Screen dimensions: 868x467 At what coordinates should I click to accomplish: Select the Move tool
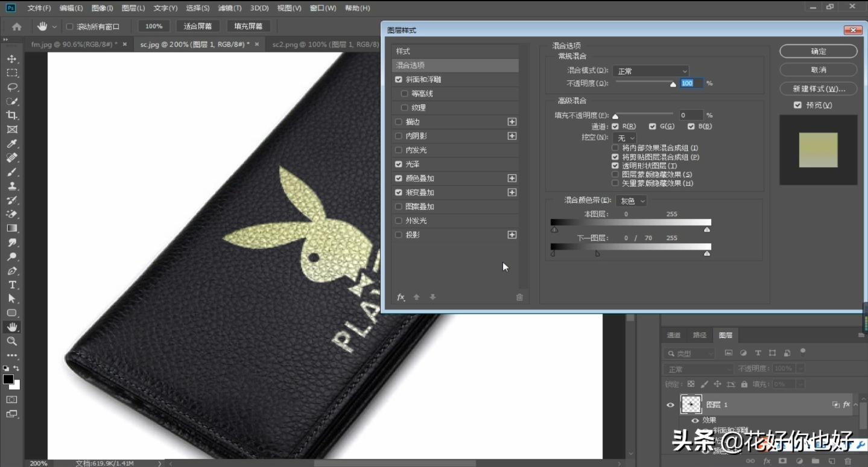coord(12,59)
